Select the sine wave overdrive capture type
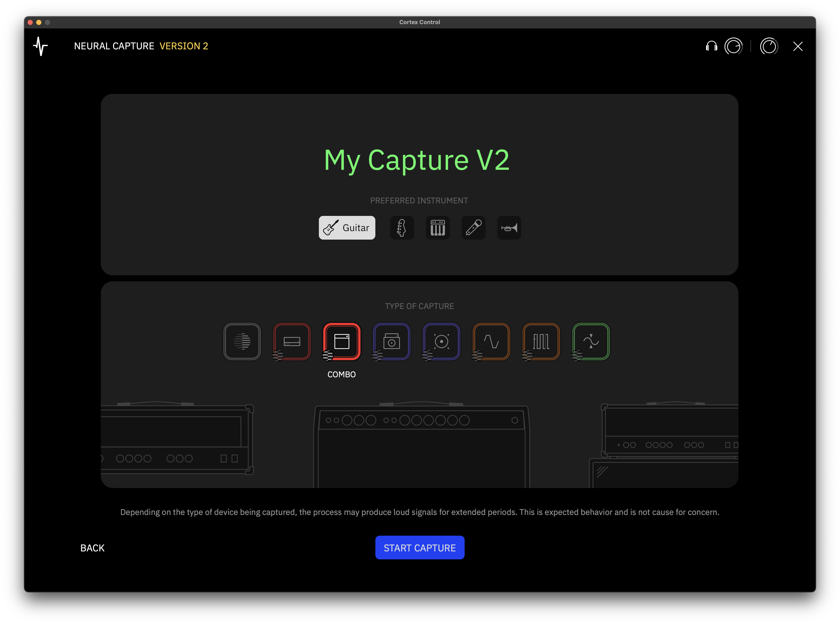Image resolution: width=840 pixels, height=624 pixels. click(491, 342)
